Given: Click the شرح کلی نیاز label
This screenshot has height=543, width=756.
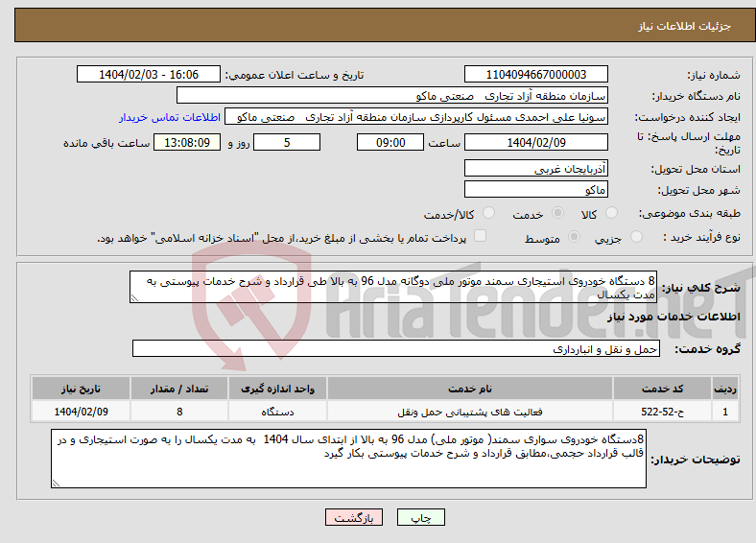Looking at the screenshot, I should coord(701,288).
